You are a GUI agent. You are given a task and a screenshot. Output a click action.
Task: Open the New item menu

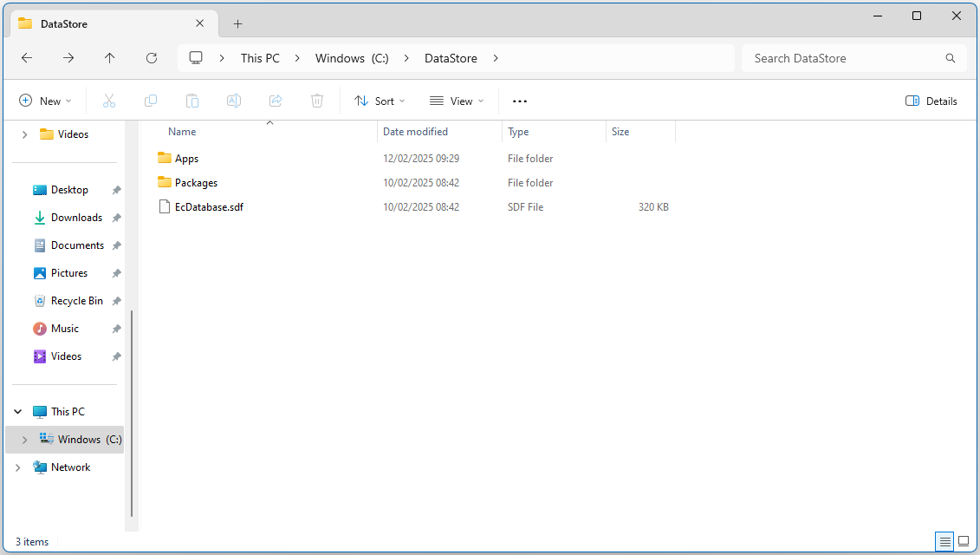click(x=45, y=101)
